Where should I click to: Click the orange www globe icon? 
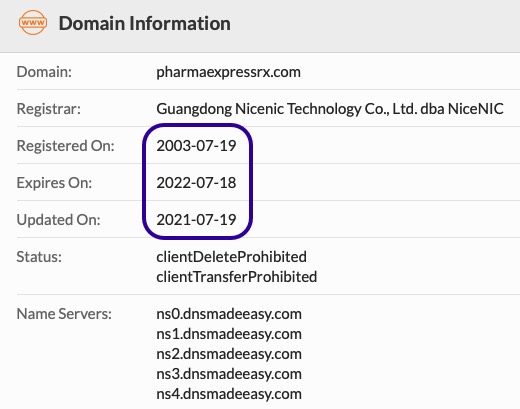click(x=33, y=23)
